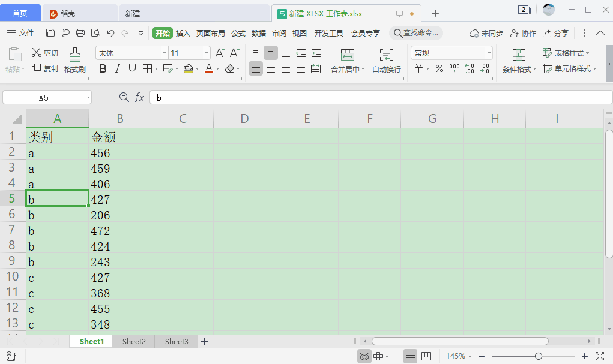
Task: Toggle italic formatting
Action: [118, 69]
